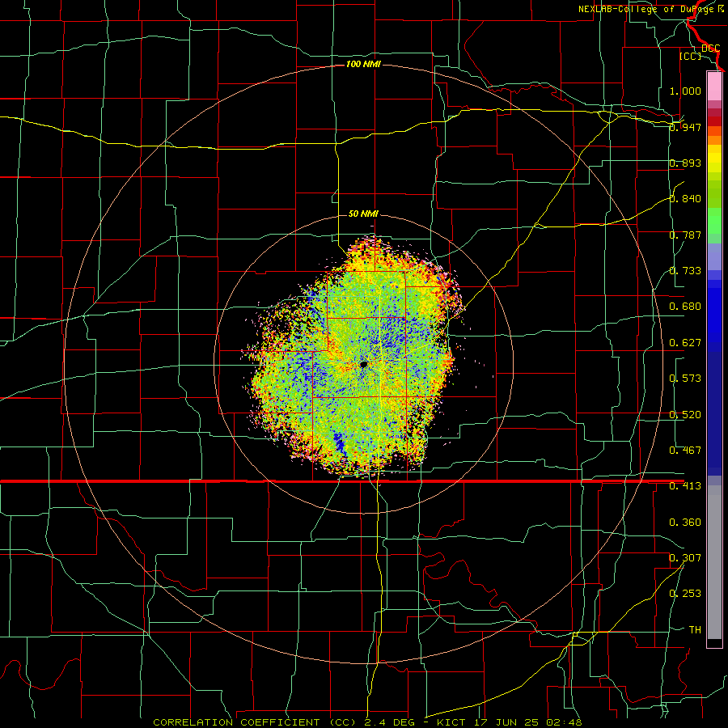Click the 0.467 scale value
Viewport: 728px width, 728px height.
tap(685, 451)
